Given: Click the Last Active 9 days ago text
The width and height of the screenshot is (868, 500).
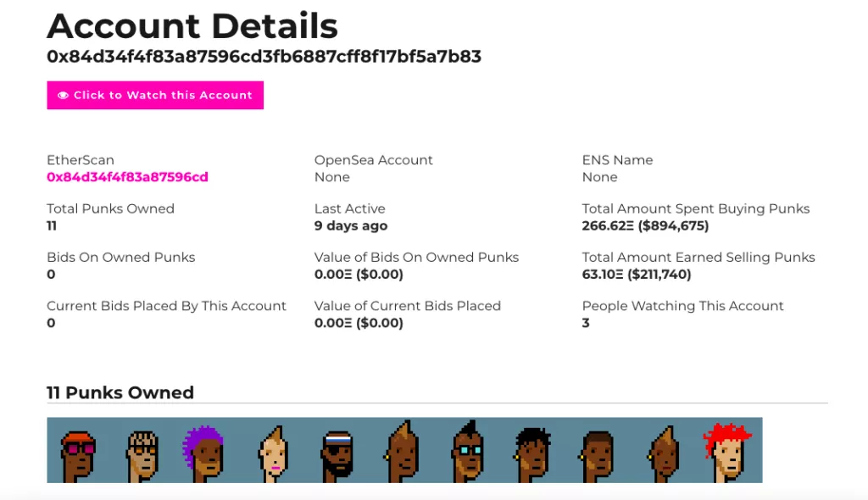Looking at the screenshot, I should [351, 226].
